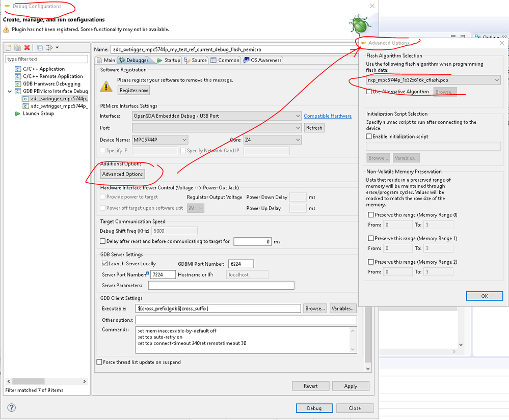Collapse all launch configuration groups
509x420 pixels.
[x=40, y=47]
